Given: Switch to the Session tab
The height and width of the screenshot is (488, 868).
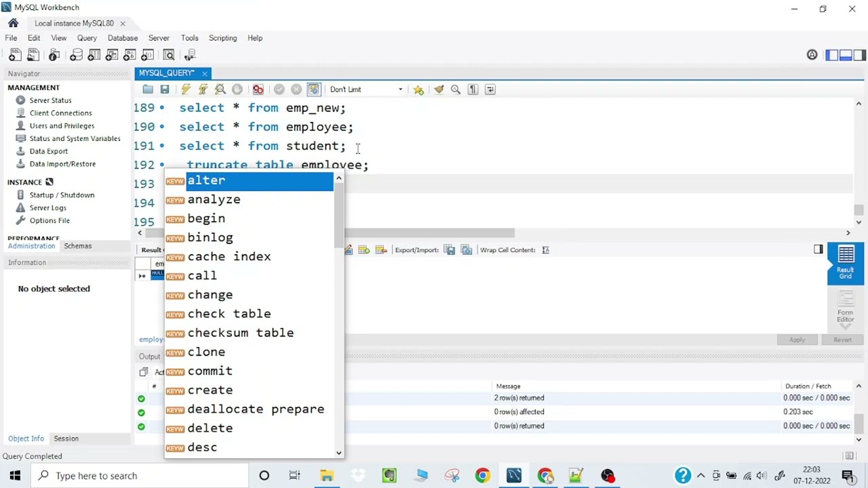Looking at the screenshot, I should tap(66, 439).
